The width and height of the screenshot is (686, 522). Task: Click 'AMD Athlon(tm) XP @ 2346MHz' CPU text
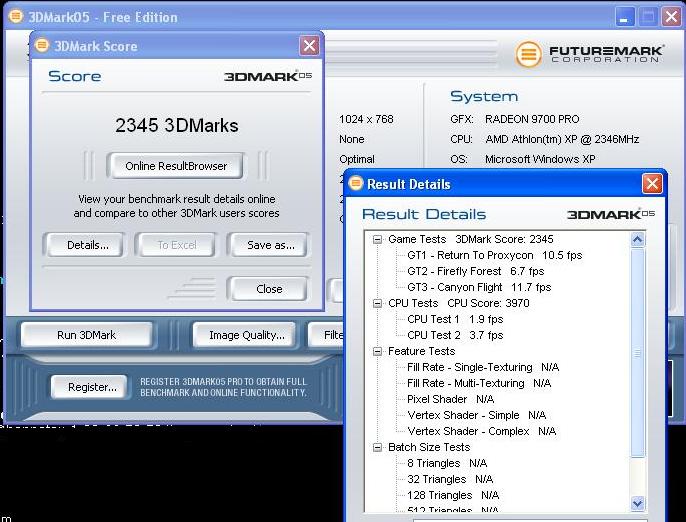[562, 139]
